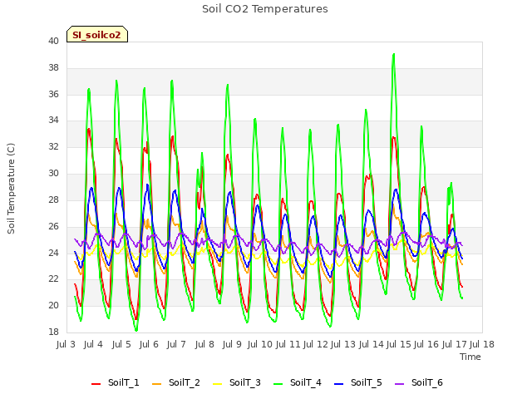Click the 38 y-axis tick label
The height and width of the screenshot is (399, 532).
click(x=53, y=68)
